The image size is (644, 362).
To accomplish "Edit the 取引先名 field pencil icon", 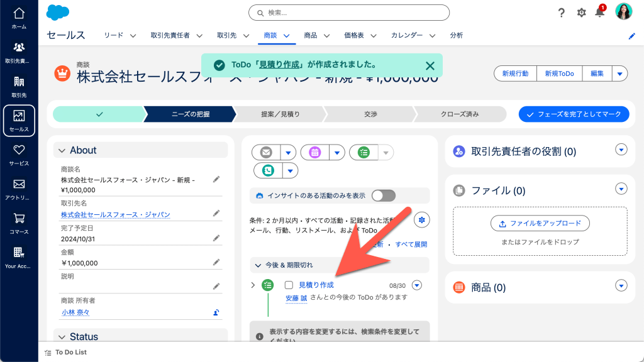I will click(x=216, y=214).
